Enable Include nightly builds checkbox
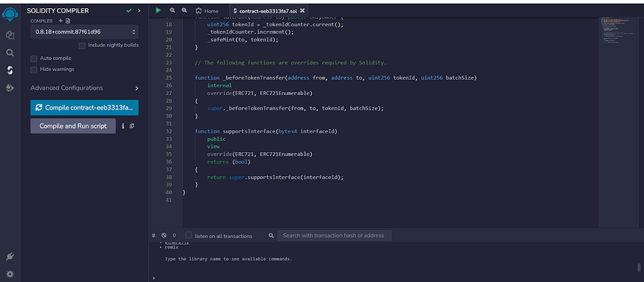 coord(82,45)
